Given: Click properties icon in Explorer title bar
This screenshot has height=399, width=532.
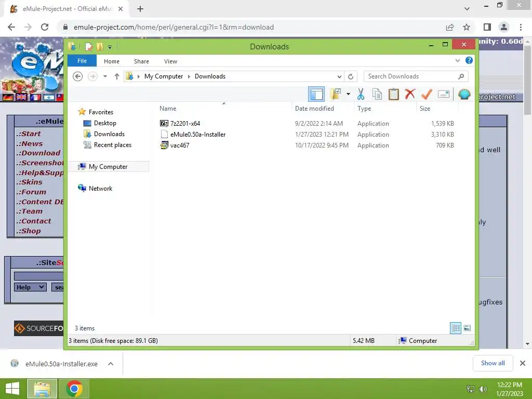Looking at the screenshot, I should click(x=88, y=46).
